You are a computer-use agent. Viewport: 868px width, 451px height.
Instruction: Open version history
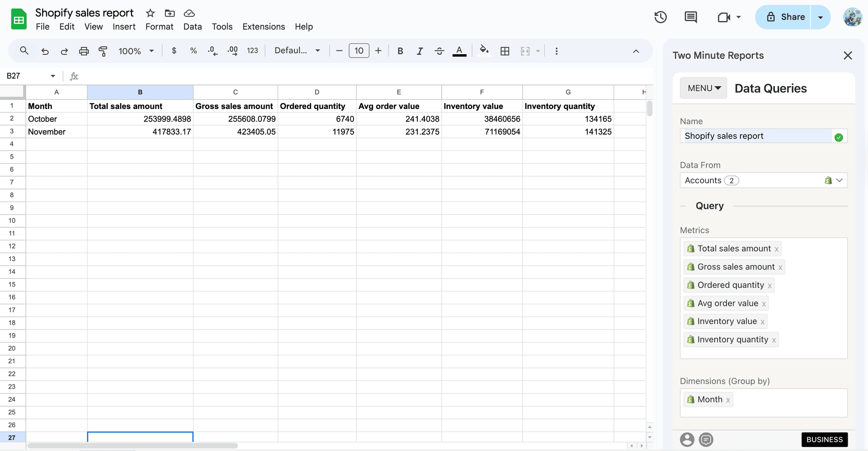pos(660,17)
